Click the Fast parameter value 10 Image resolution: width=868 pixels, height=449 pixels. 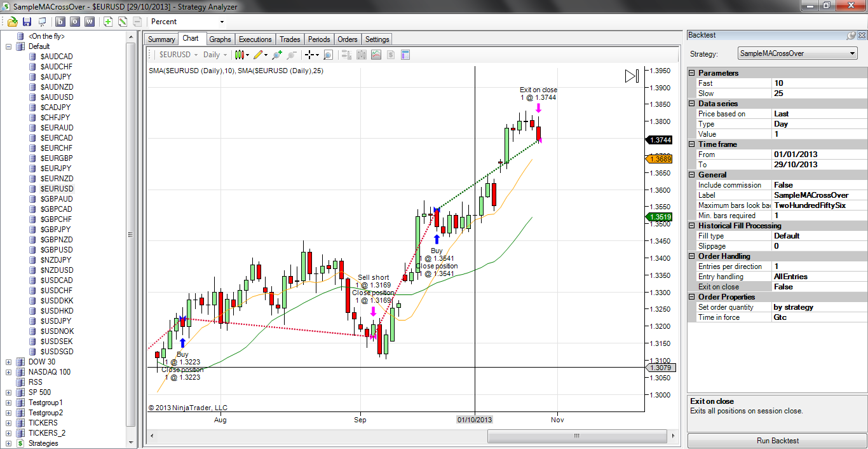[819, 83]
